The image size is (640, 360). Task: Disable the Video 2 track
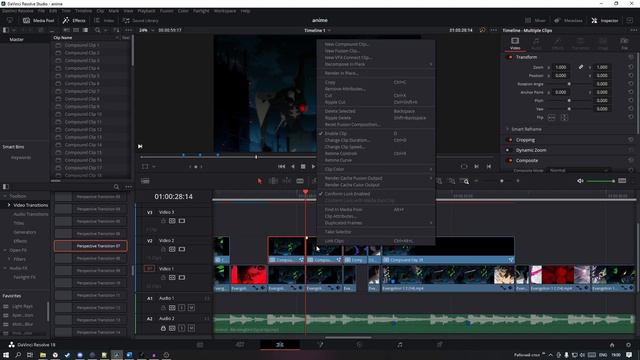182,249
